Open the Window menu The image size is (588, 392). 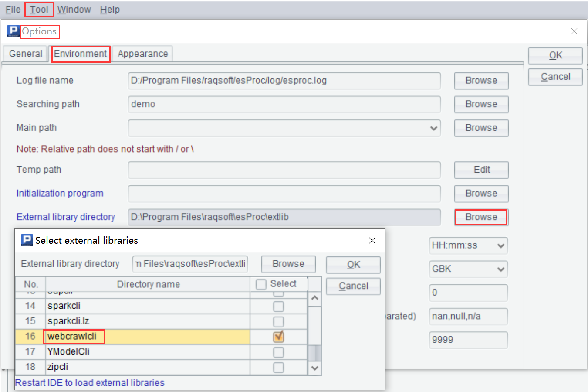(x=74, y=10)
